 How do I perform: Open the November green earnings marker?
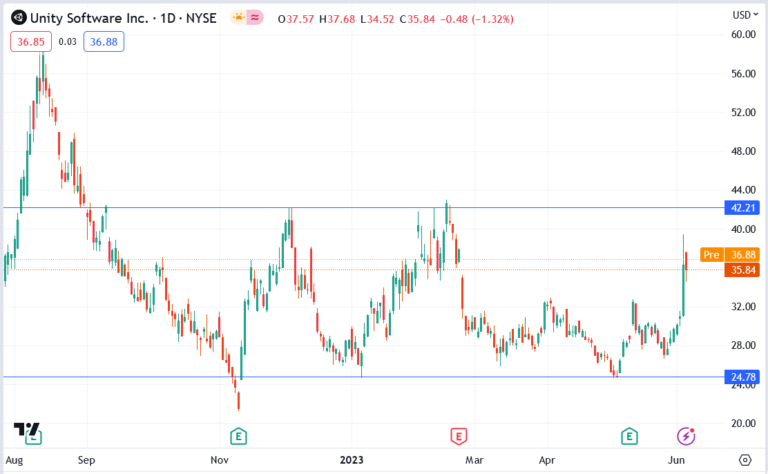pyautogui.click(x=238, y=435)
